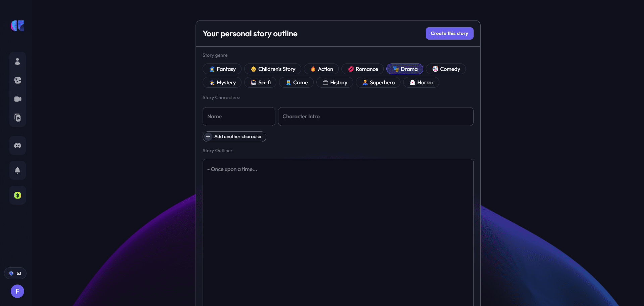
Task: Focus the character Name field
Action: (x=239, y=117)
